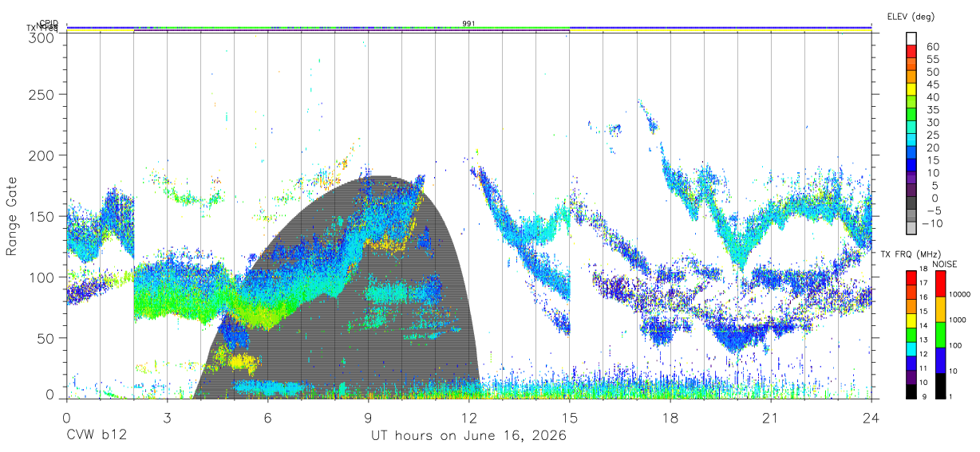
Task: Click the '10000' label on NOISE scale
Action: pyautogui.click(x=961, y=294)
